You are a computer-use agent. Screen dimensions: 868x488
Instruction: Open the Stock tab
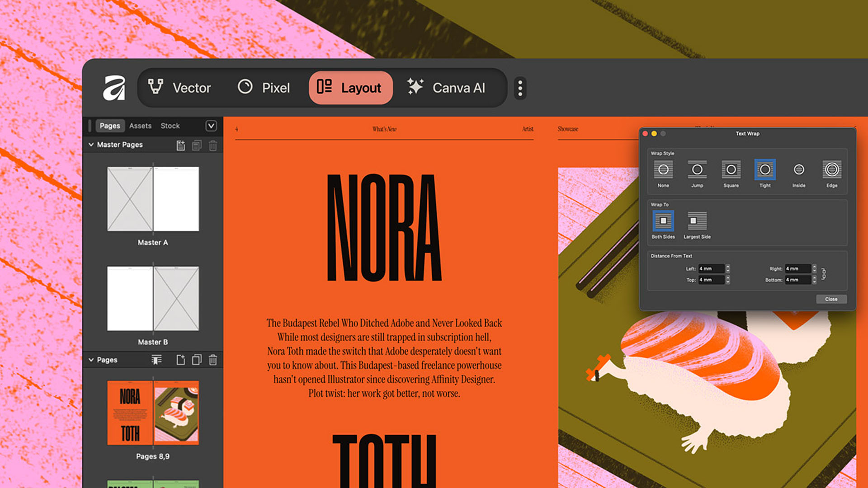point(170,126)
